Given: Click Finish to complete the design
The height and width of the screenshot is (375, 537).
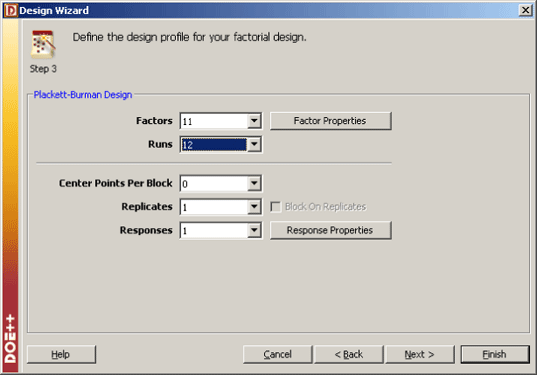Looking at the screenshot, I should (x=495, y=354).
